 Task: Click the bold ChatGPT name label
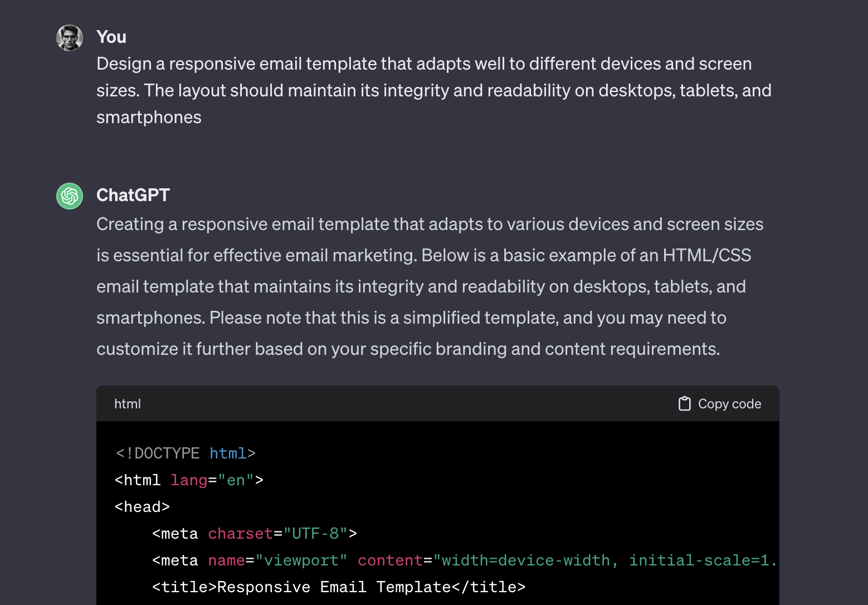pos(133,195)
